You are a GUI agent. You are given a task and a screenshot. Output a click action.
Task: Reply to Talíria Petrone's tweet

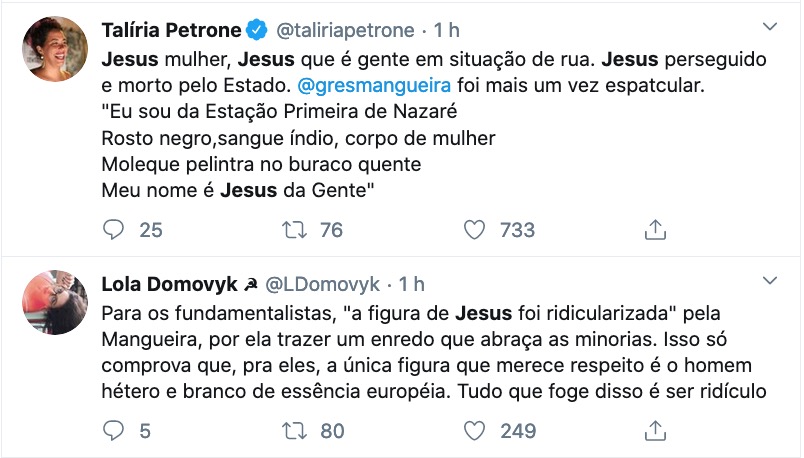(x=115, y=230)
